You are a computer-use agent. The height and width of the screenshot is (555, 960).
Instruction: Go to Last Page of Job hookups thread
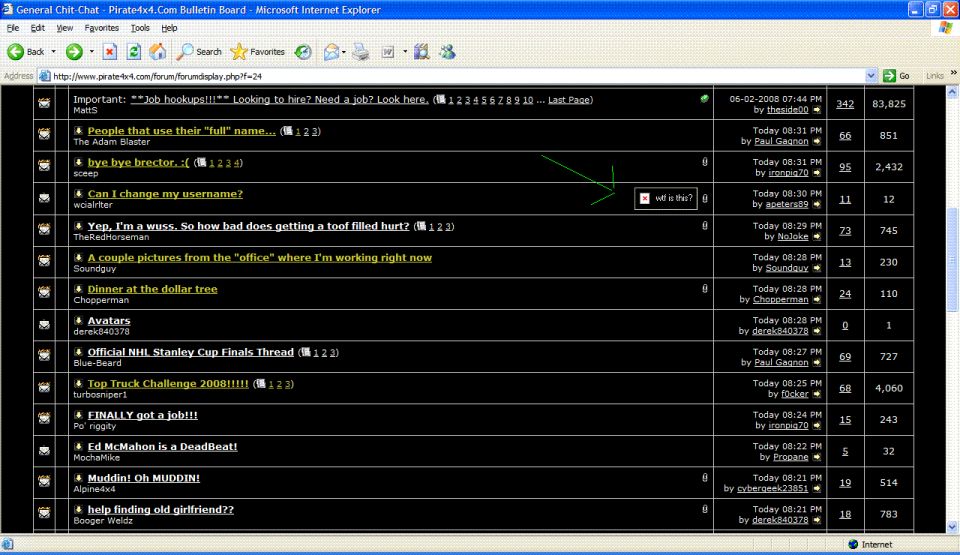click(568, 100)
